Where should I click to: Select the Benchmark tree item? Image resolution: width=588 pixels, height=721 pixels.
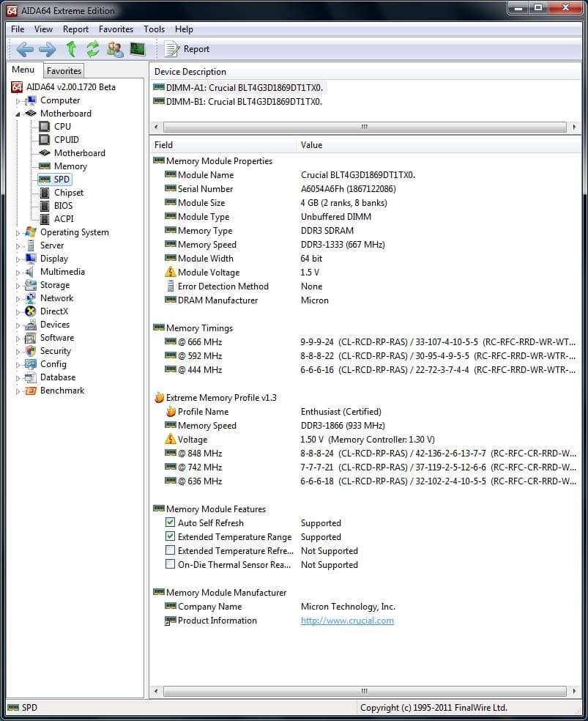(x=62, y=391)
